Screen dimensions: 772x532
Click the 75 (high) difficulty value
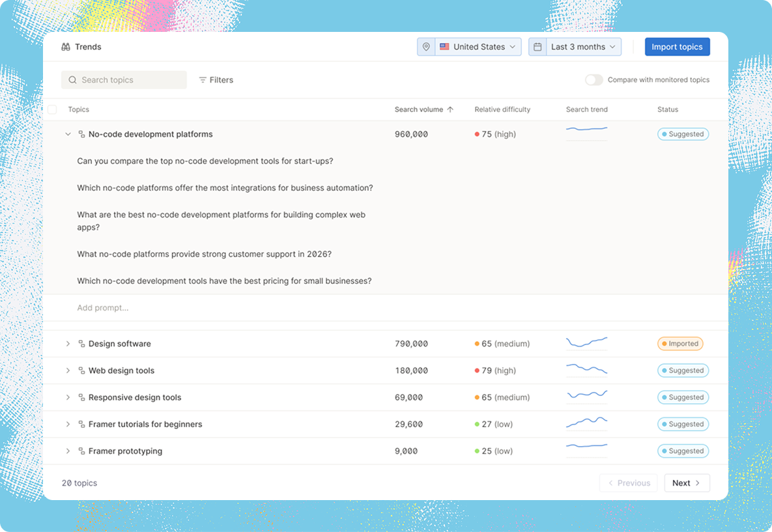coord(495,134)
